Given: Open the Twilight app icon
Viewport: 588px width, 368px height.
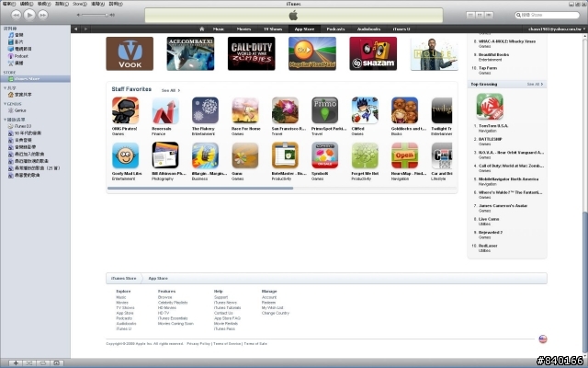Looking at the screenshot, I should [x=442, y=110].
